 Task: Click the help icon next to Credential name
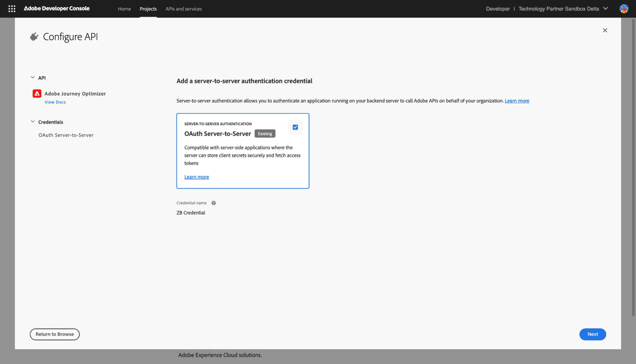click(x=214, y=203)
